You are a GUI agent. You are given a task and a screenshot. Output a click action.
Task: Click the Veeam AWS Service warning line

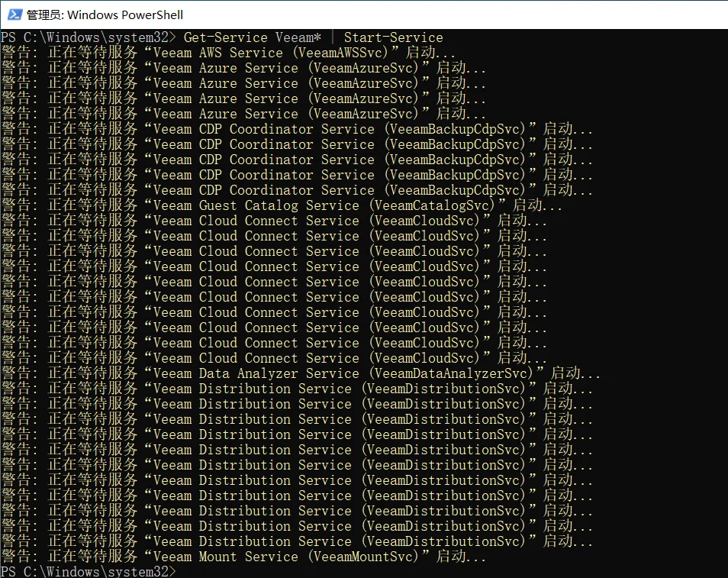pyautogui.click(x=229, y=53)
